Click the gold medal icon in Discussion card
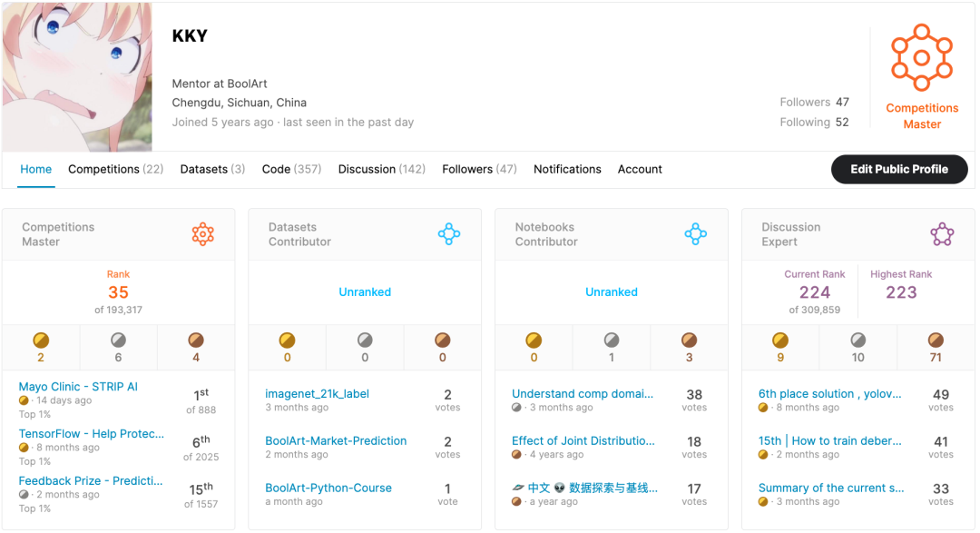The width and height of the screenshot is (980, 533). pos(780,340)
